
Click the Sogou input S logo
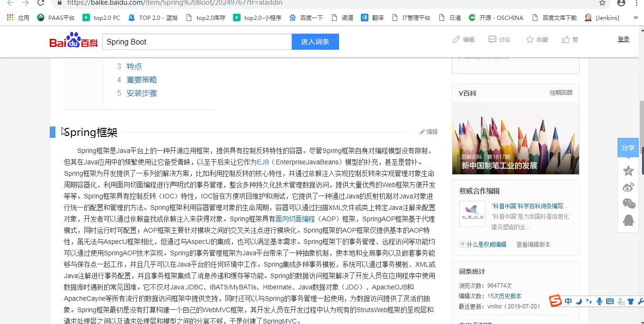point(555,301)
